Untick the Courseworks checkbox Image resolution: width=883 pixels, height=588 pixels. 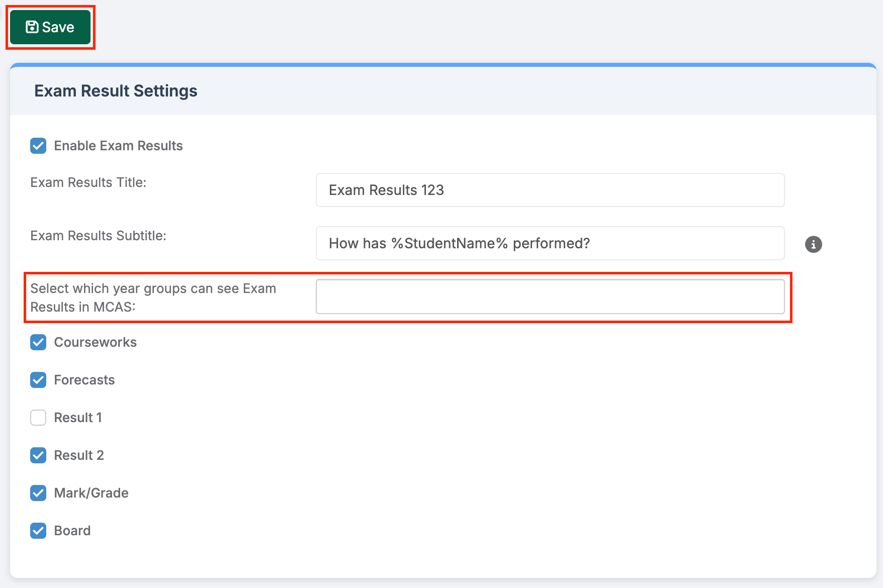[x=38, y=342]
